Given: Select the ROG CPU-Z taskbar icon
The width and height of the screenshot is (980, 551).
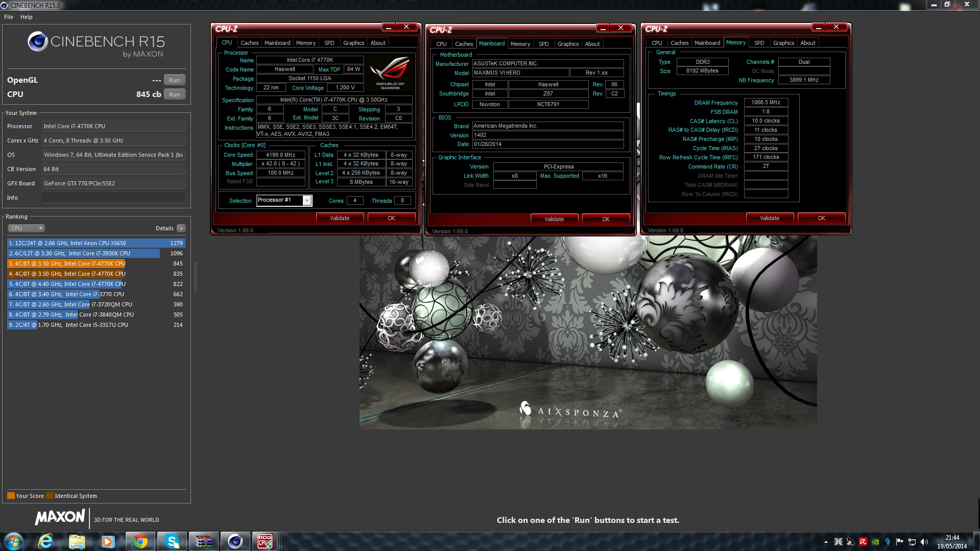Looking at the screenshot, I should point(265,541).
